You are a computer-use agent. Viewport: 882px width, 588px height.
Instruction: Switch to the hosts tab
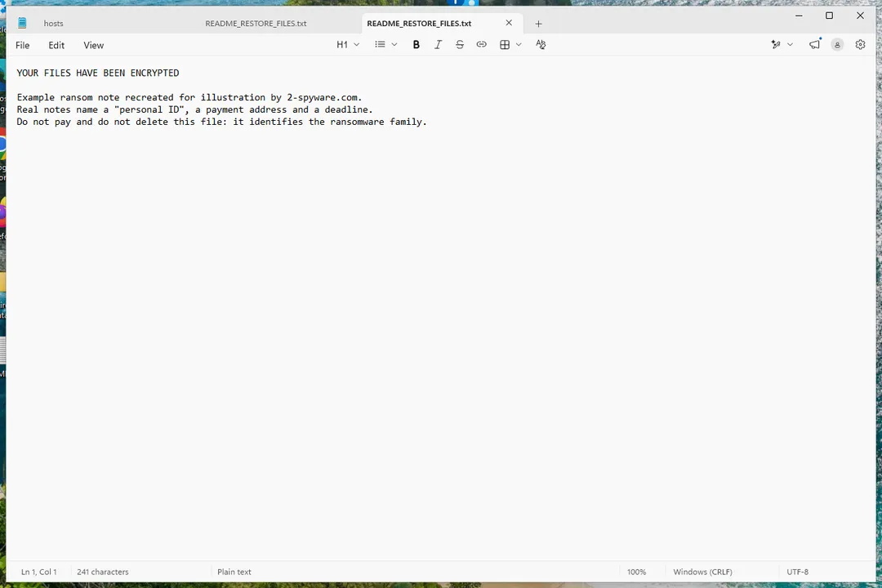[x=53, y=24]
